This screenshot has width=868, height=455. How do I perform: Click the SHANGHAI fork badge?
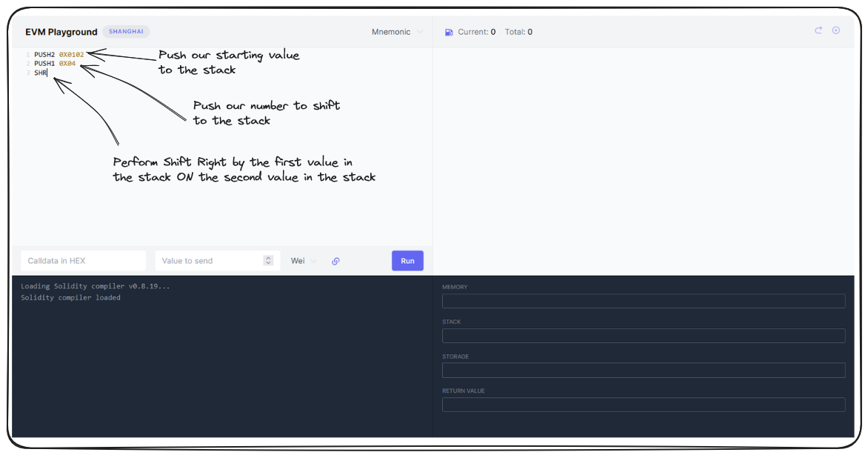126,32
